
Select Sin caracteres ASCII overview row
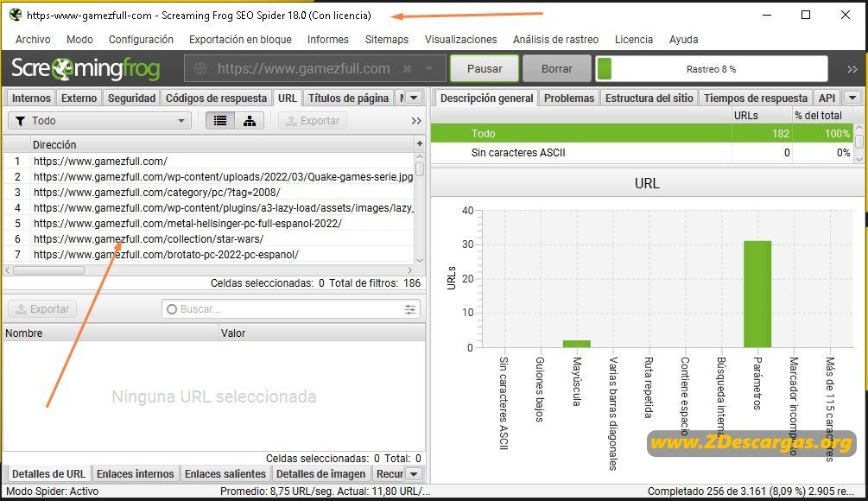(642, 152)
